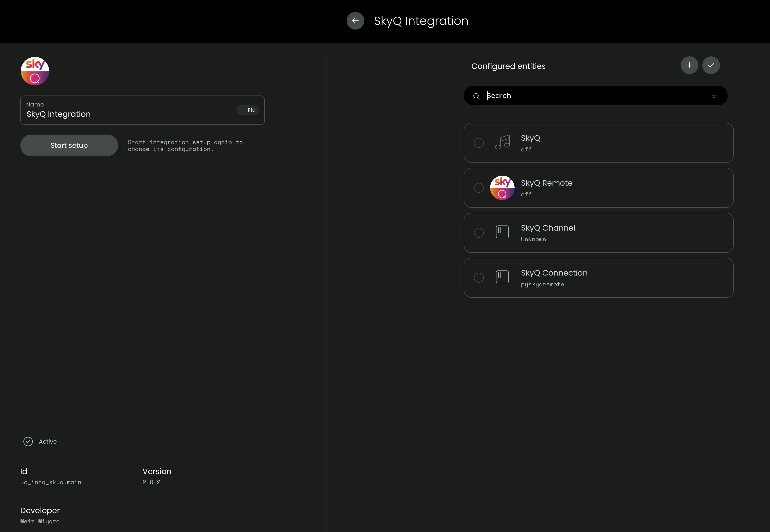770x532 pixels.
Task: Click the SkyQ music note icon
Action: pos(502,143)
